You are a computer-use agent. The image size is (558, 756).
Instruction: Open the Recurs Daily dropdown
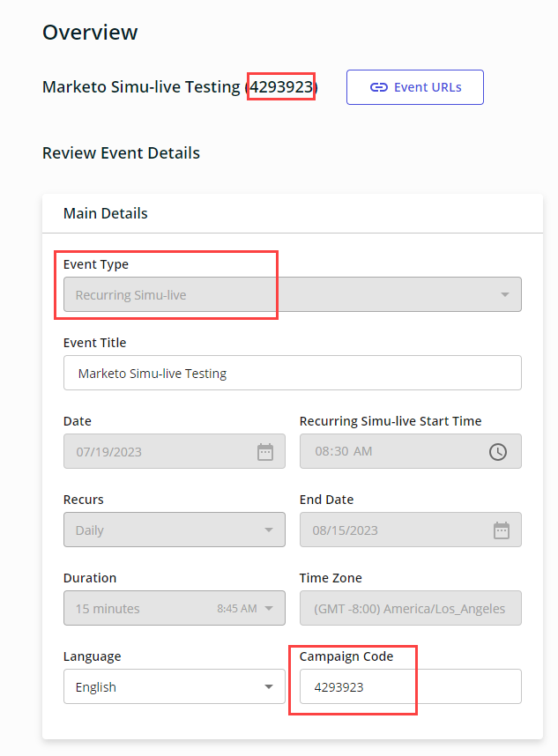pos(175,530)
